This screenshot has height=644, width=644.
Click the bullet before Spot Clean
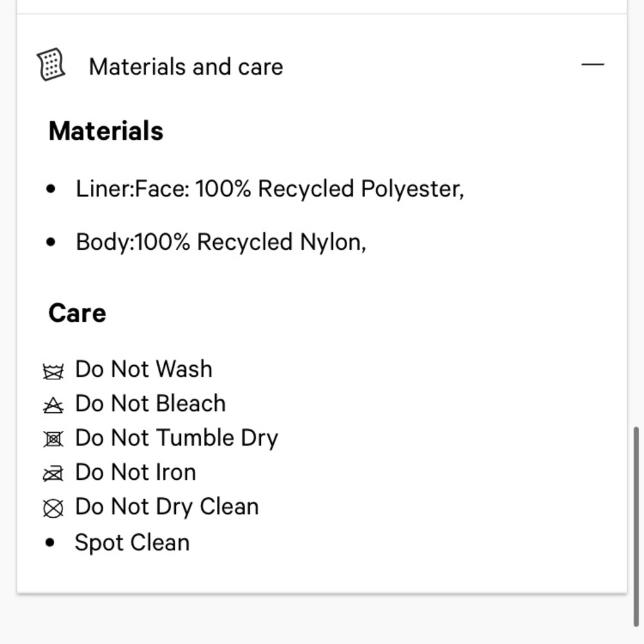coord(50,543)
